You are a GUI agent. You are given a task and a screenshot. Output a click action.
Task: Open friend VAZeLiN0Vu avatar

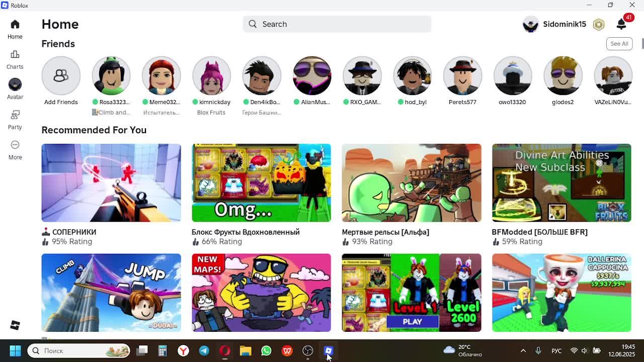tap(613, 75)
